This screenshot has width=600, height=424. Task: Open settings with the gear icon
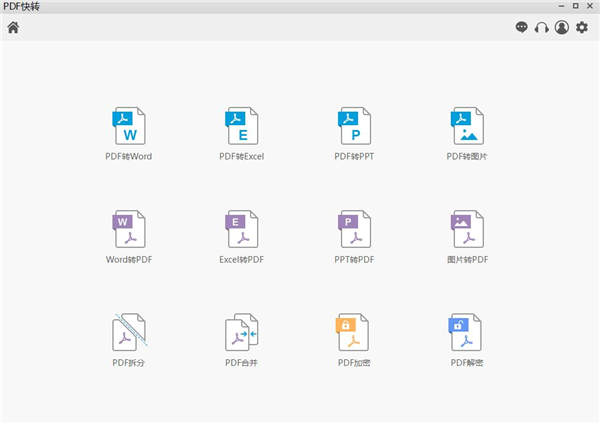pyautogui.click(x=582, y=27)
